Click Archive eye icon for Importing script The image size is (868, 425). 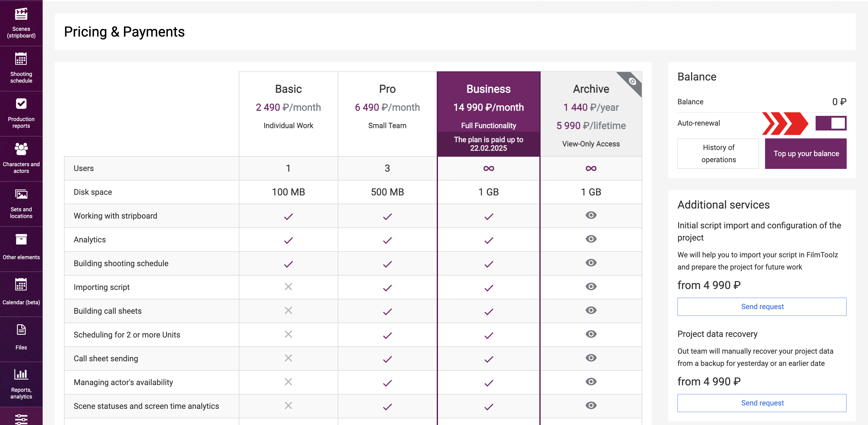click(591, 287)
